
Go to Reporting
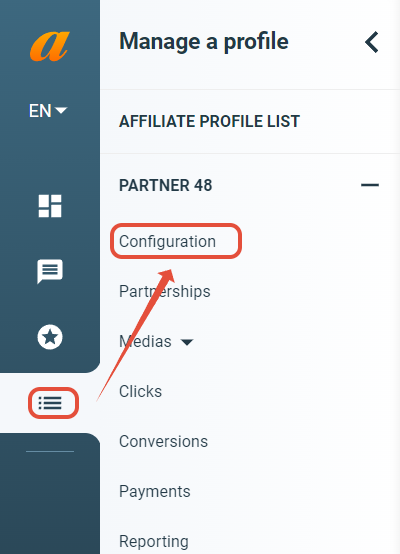(x=154, y=541)
